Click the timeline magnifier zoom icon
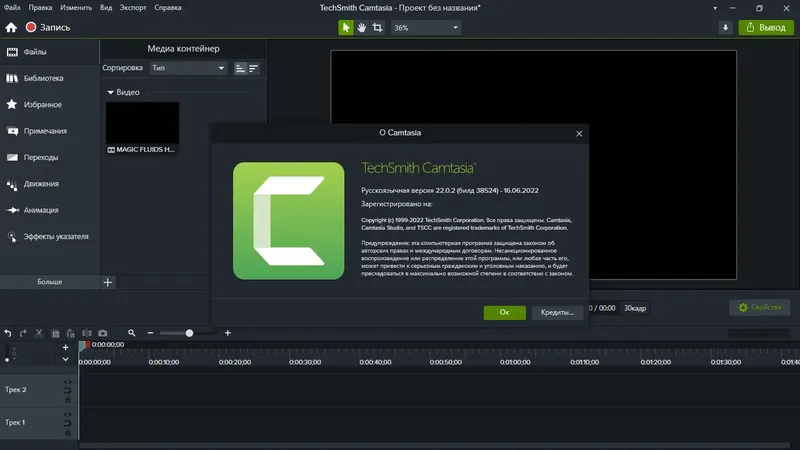This screenshot has height=450, width=800. tap(132, 333)
